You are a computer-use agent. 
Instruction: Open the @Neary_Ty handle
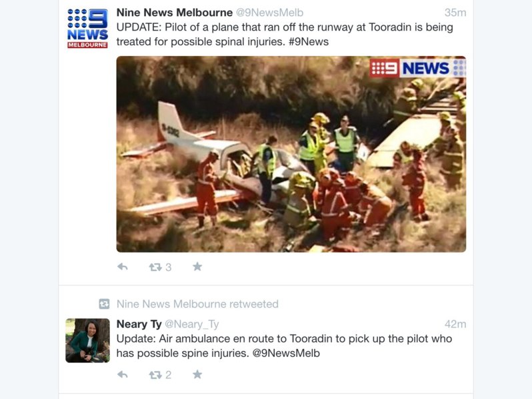[x=192, y=324]
